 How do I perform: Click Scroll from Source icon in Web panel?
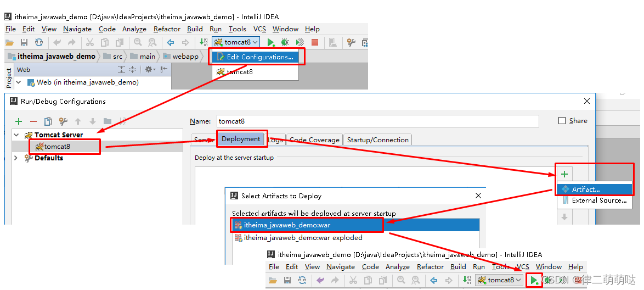[121, 70]
